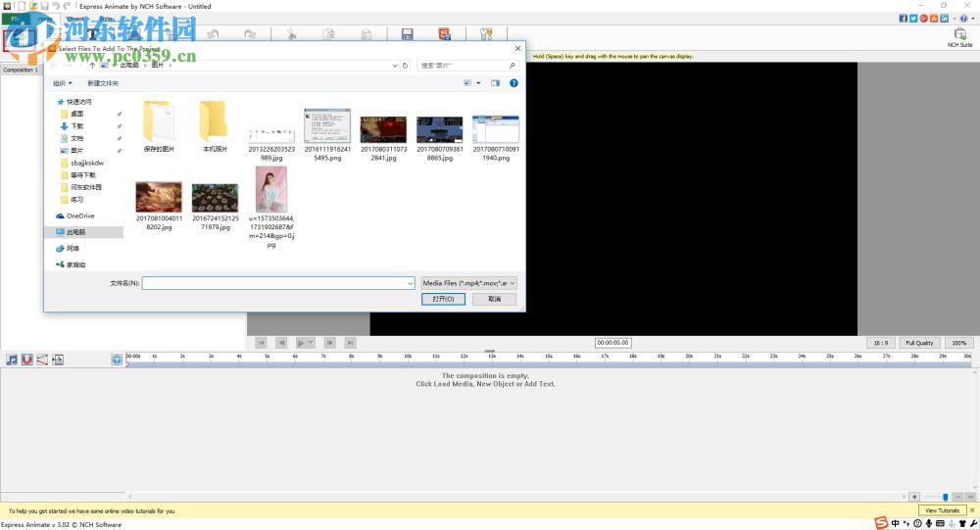Click the up-directory arrow in file dialog
980x530 pixels.
[92, 65]
